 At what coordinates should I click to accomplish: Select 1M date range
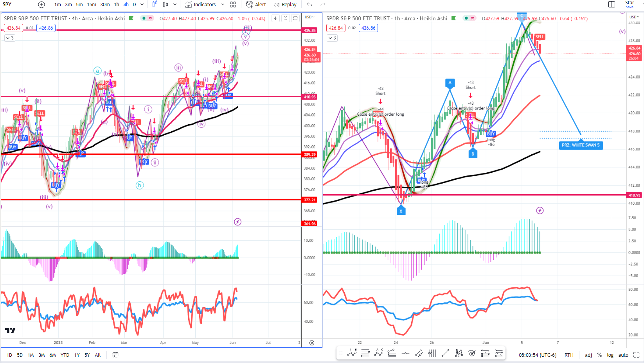pyautogui.click(x=31, y=355)
